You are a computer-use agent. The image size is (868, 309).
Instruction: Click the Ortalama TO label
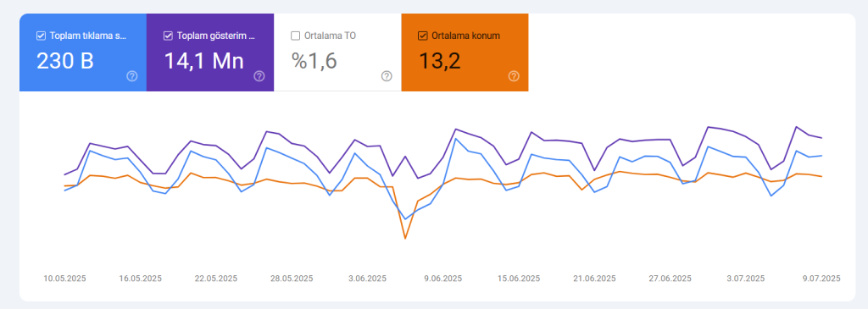[x=330, y=36]
